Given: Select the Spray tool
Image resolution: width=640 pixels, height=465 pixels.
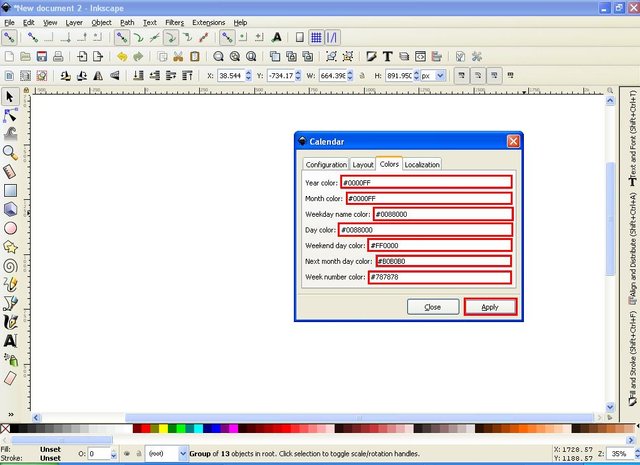Looking at the screenshot, I should coord(10,359).
